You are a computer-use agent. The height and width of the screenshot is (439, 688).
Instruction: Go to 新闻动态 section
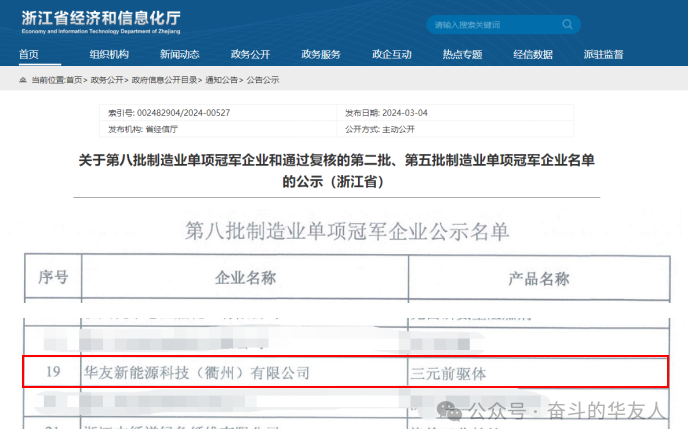[x=180, y=54]
